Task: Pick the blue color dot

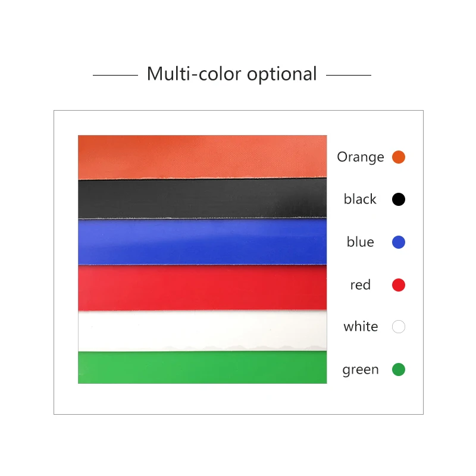Action: (x=399, y=242)
